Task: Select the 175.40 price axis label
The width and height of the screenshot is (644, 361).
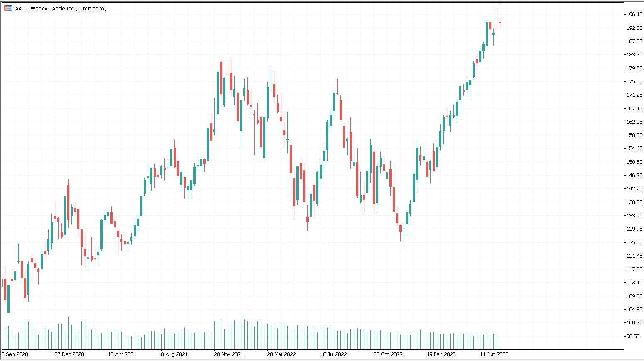Action: (634, 82)
